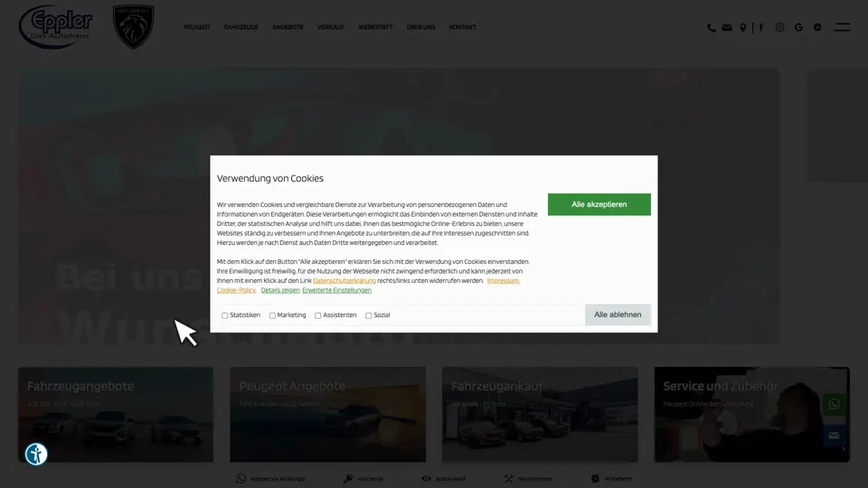This screenshot has width=868, height=488.
Task: Enable the Statistiken checkbox
Action: pyautogui.click(x=225, y=315)
